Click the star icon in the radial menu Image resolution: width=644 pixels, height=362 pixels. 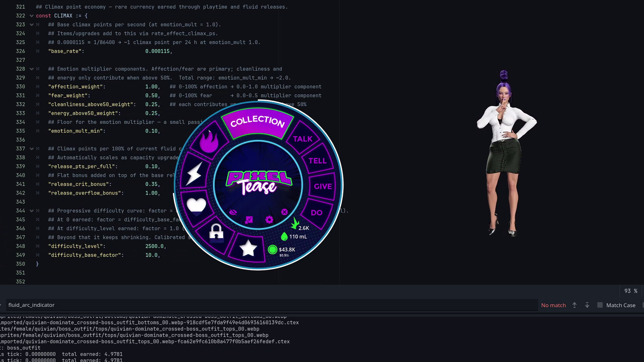tap(248, 248)
